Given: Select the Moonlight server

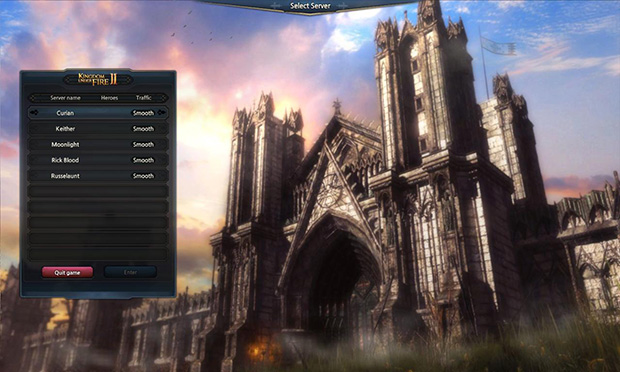Looking at the screenshot, I should (98, 145).
